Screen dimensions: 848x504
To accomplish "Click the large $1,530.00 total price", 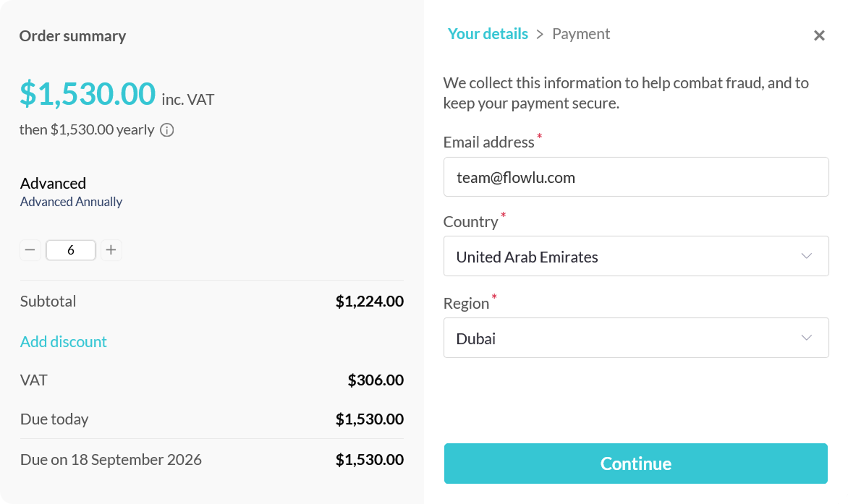I will tap(88, 94).
